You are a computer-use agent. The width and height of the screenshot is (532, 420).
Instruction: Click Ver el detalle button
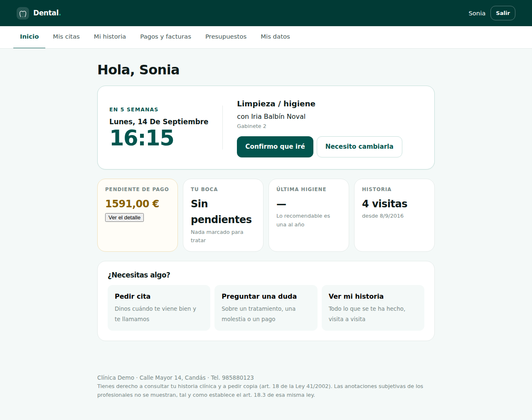click(124, 217)
